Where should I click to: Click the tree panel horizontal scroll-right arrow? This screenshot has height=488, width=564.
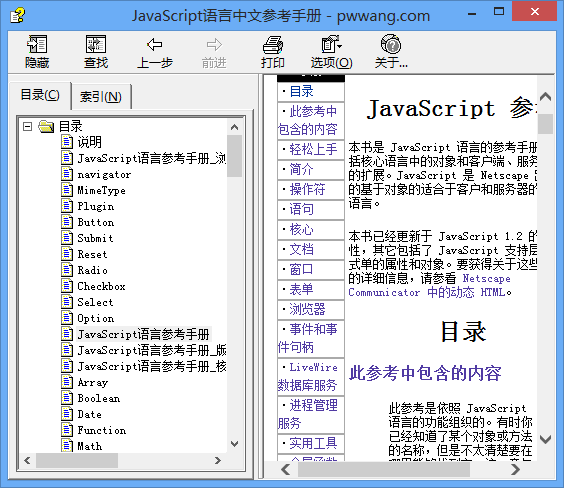click(218, 460)
